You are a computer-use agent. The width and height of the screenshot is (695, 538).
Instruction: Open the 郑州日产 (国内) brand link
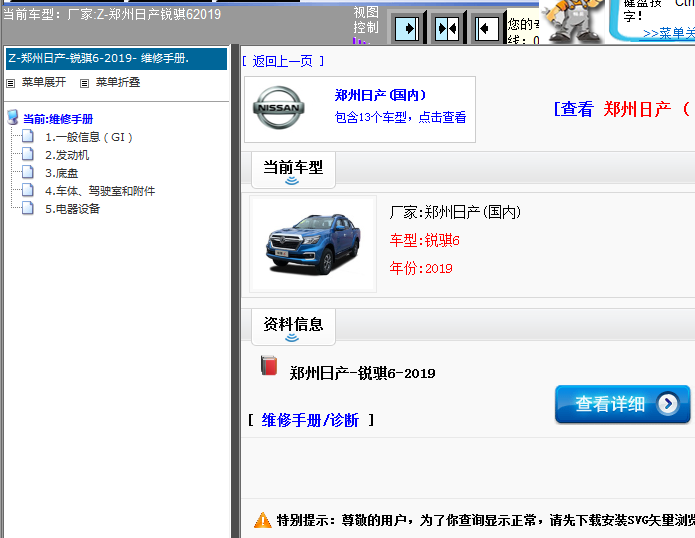[380, 95]
